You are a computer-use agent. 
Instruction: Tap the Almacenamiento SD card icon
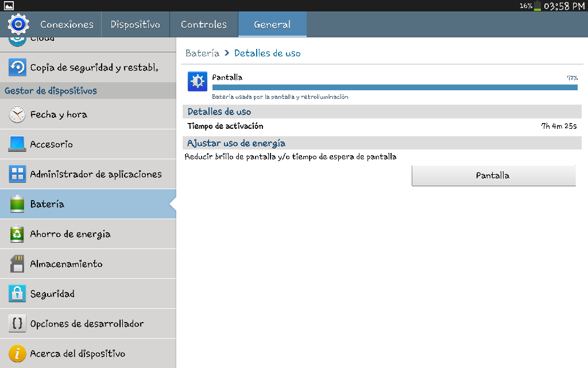point(17,264)
